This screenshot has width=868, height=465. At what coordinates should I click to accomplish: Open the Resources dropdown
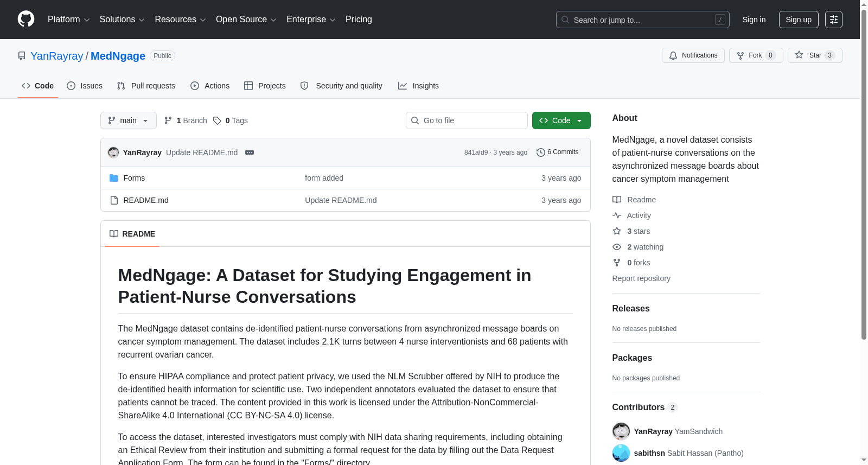[x=180, y=20]
